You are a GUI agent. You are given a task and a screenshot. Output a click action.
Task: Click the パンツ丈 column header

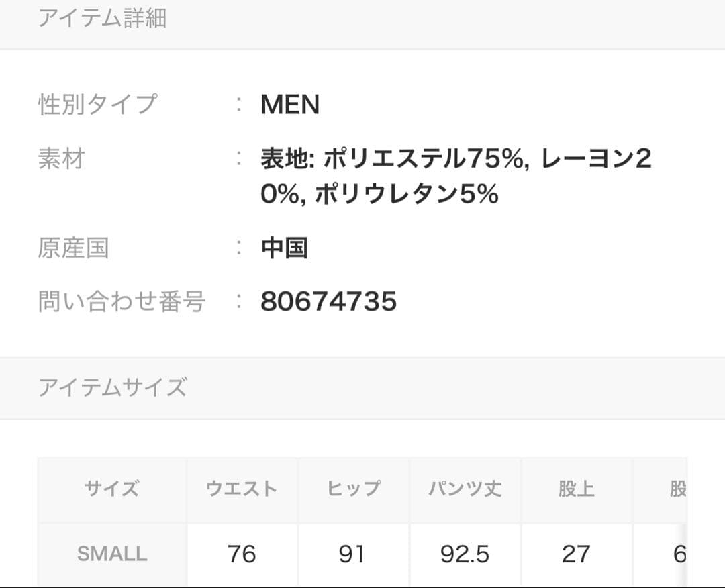coord(465,489)
